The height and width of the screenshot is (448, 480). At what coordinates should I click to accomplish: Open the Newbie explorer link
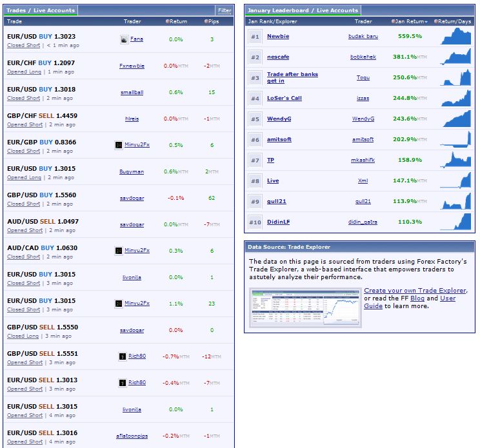278,37
